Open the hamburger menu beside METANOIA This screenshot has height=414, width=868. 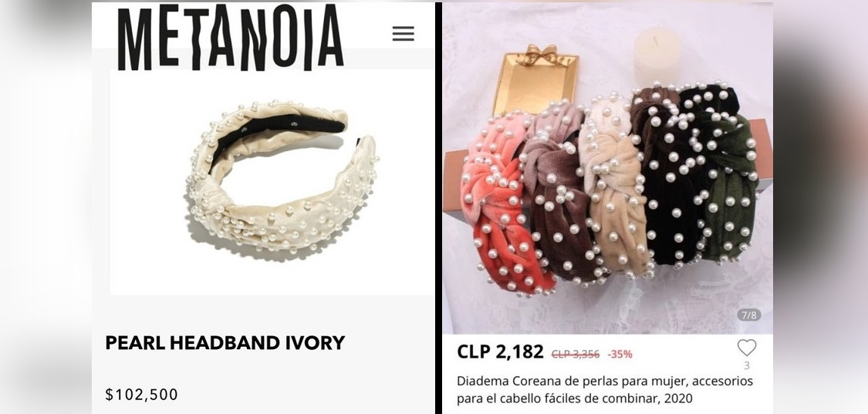click(x=403, y=34)
